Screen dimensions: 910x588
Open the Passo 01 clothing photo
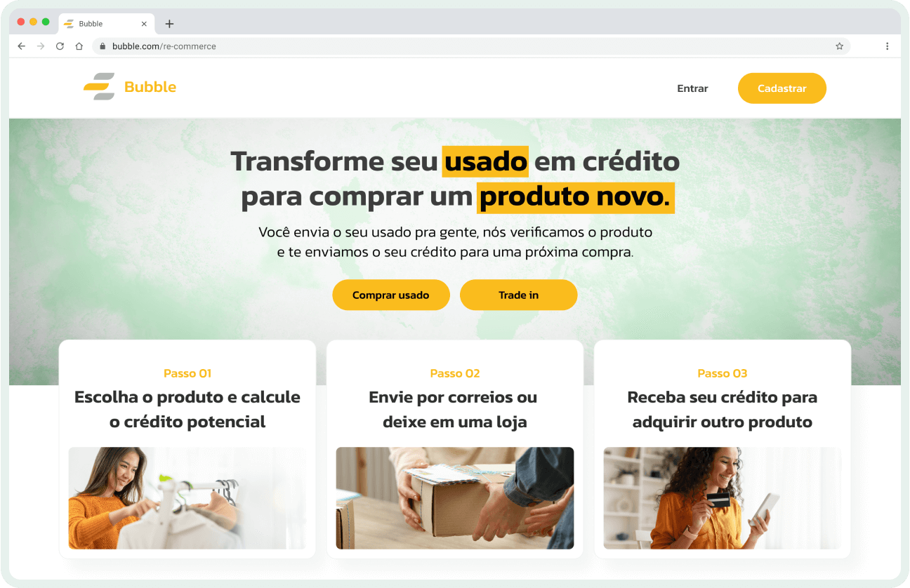(187, 498)
